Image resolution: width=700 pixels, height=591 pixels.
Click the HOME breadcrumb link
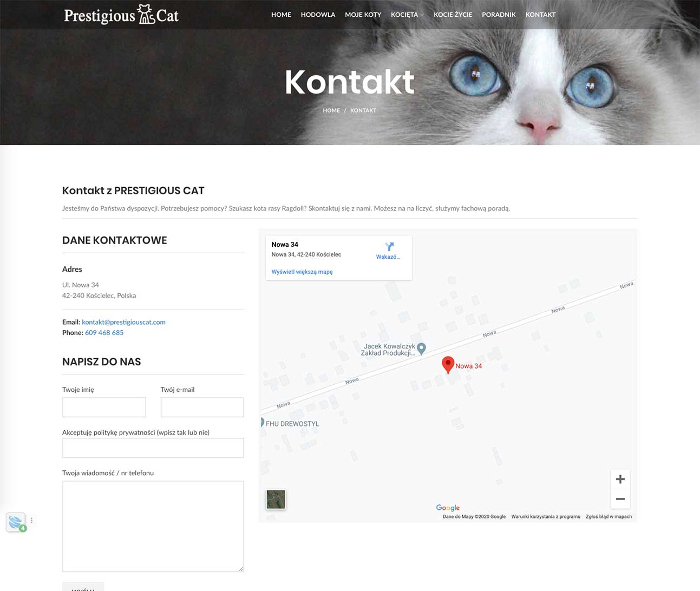click(x=331, y=110)
